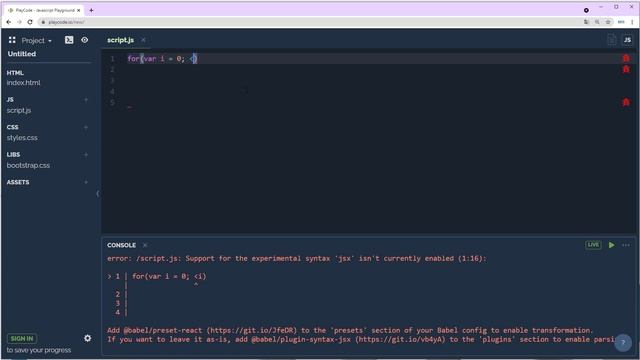Click the translate icon in address bar

(x=586, y=22)
